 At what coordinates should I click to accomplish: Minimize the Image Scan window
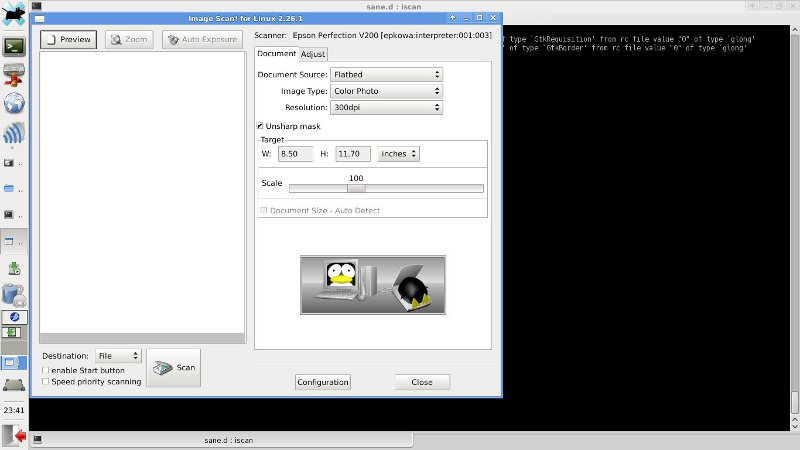pos(466,18)
